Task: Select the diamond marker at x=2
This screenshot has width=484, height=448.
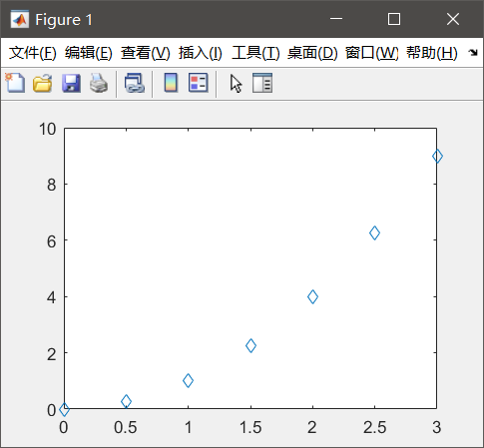Action: click(312, 296)
